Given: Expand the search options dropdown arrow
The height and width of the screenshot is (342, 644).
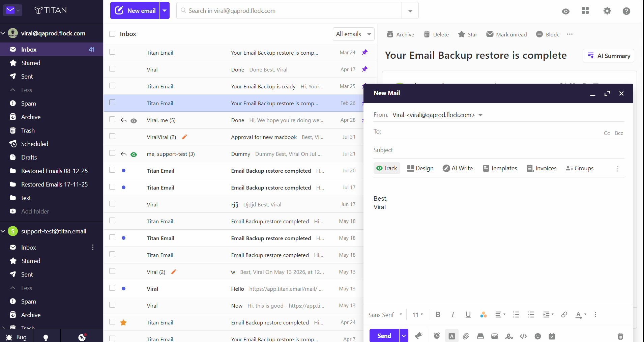Looking at the screenshot, I should coord(410,11).
